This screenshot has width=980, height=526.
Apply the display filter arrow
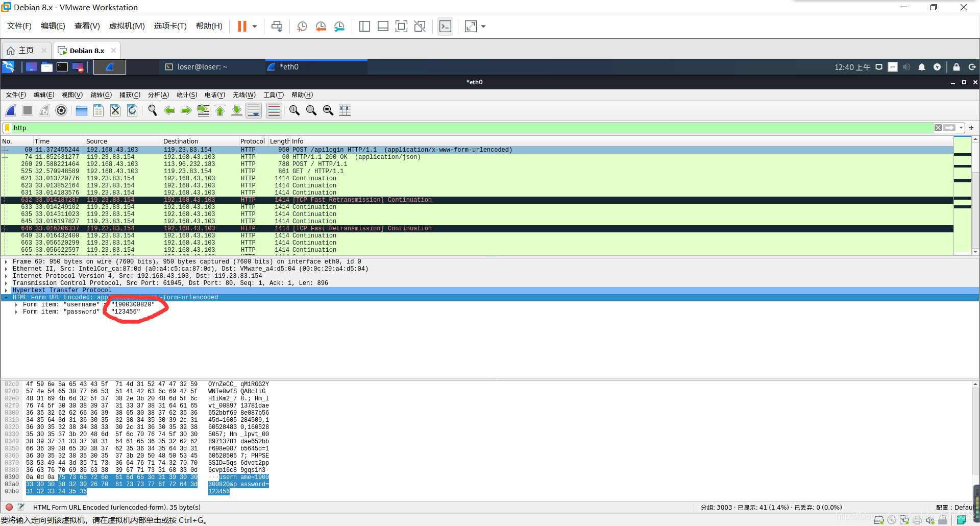(949, 128)
